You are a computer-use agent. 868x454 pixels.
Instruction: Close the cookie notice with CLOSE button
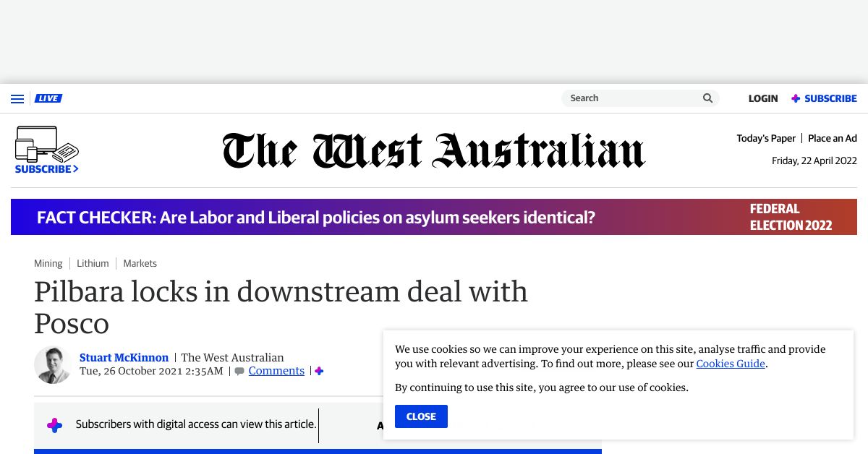point(421,416)
